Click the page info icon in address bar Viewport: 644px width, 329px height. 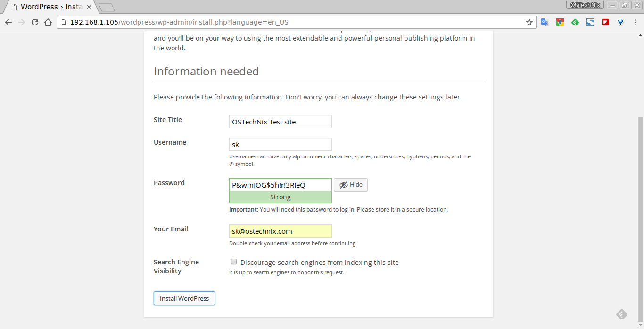pyautogui.click(x=64, y=22)
